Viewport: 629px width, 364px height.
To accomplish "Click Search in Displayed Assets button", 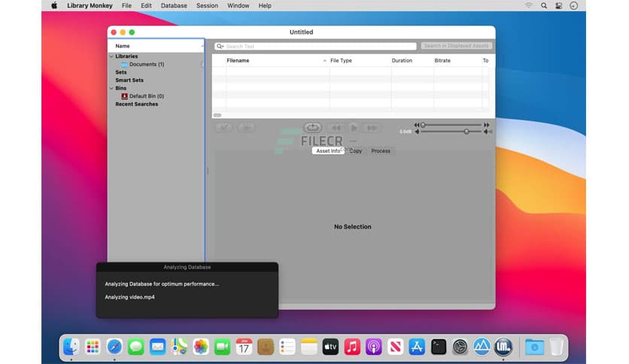I will point(457,46).
